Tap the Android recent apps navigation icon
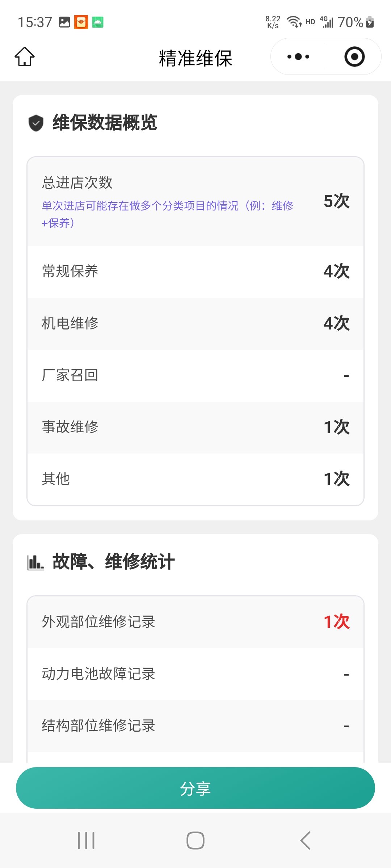The image size is (391, 868). click(x=86, y=840)
